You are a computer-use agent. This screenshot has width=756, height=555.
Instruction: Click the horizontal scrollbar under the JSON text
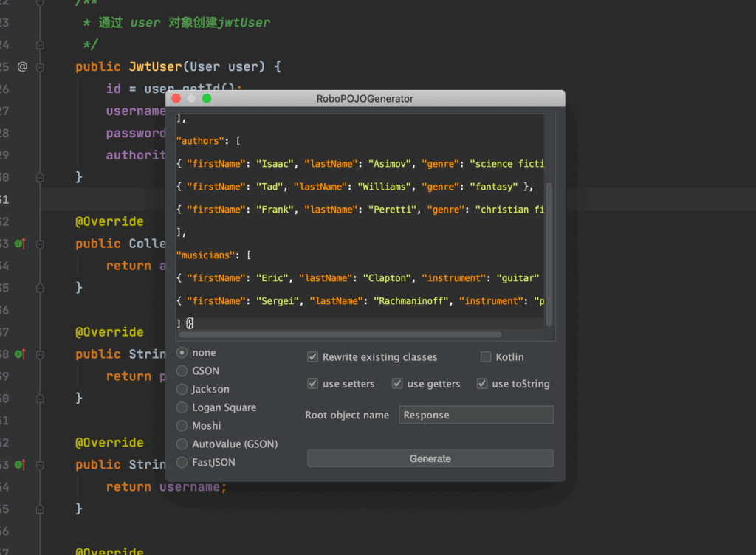[340, 335]
